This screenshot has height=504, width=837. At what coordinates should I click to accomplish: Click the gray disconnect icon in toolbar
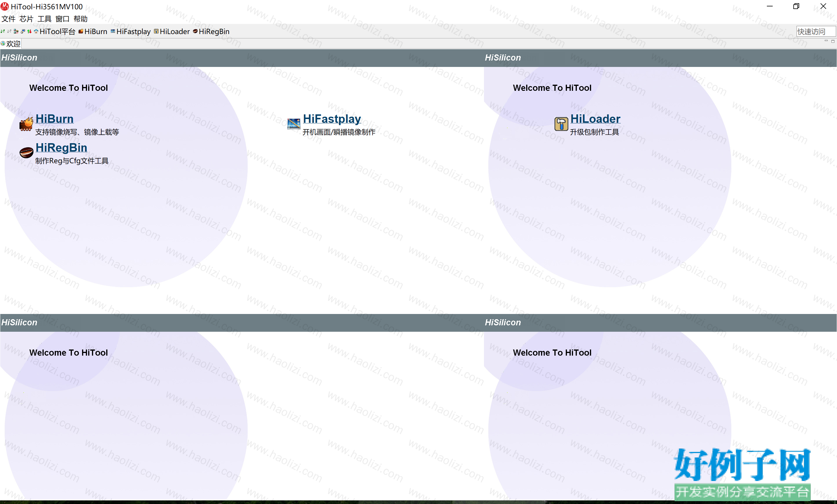pos(9,31)
